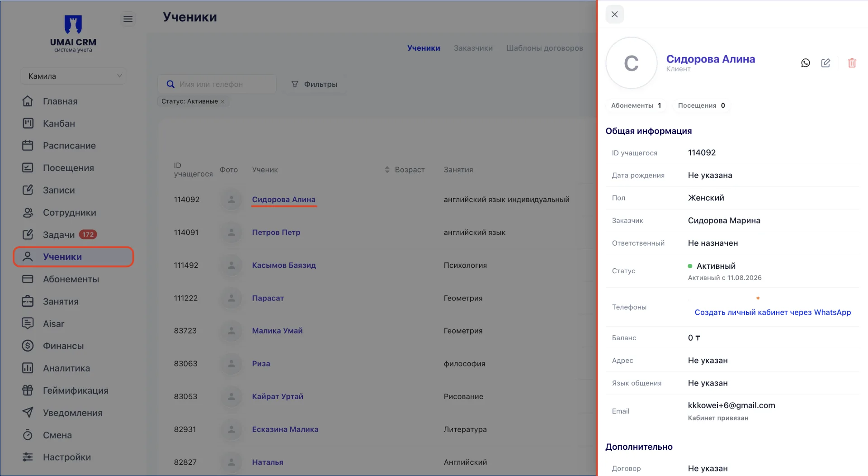Click the Задачи 172 badge
The width and height of the screenshot is (868, 476).
88,234
